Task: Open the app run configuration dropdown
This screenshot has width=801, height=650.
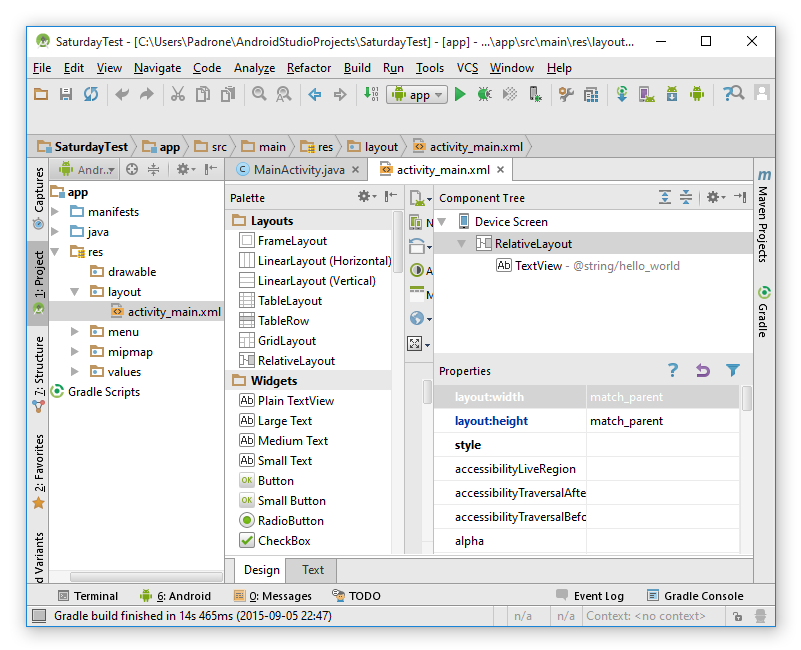Action: pyautogui.click(x=417, y=95)
